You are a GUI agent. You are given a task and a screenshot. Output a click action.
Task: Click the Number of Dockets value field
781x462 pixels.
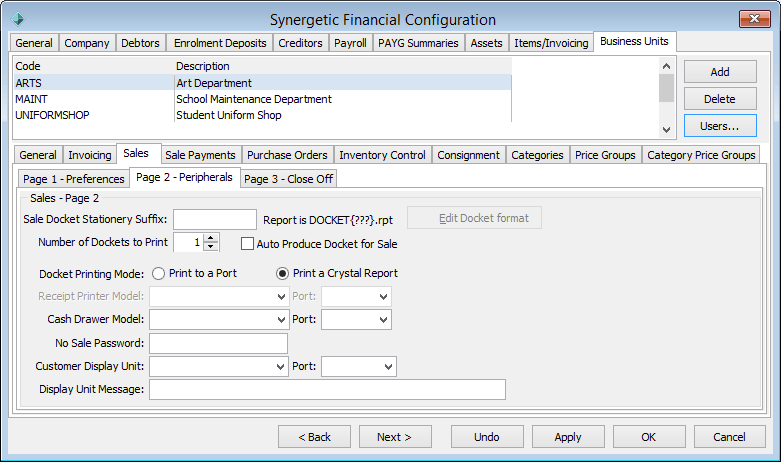(189, 242)
